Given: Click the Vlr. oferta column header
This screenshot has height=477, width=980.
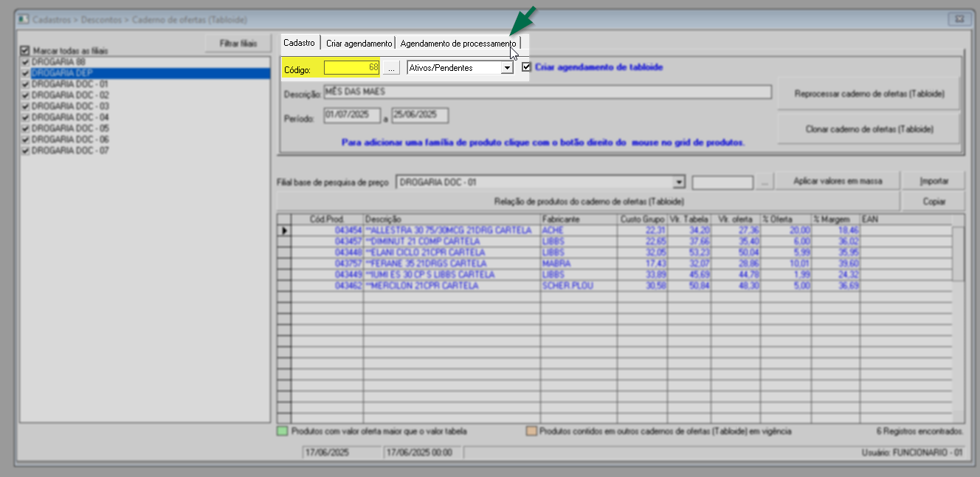Looking at the screenshot, I should pyautogui.click(x=736, y=219).
